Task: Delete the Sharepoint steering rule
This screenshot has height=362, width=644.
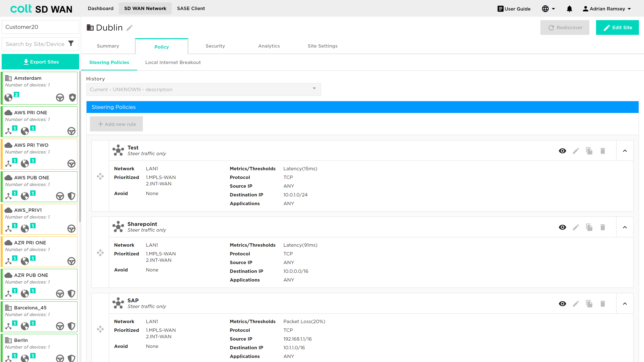Action: [603, 227]
